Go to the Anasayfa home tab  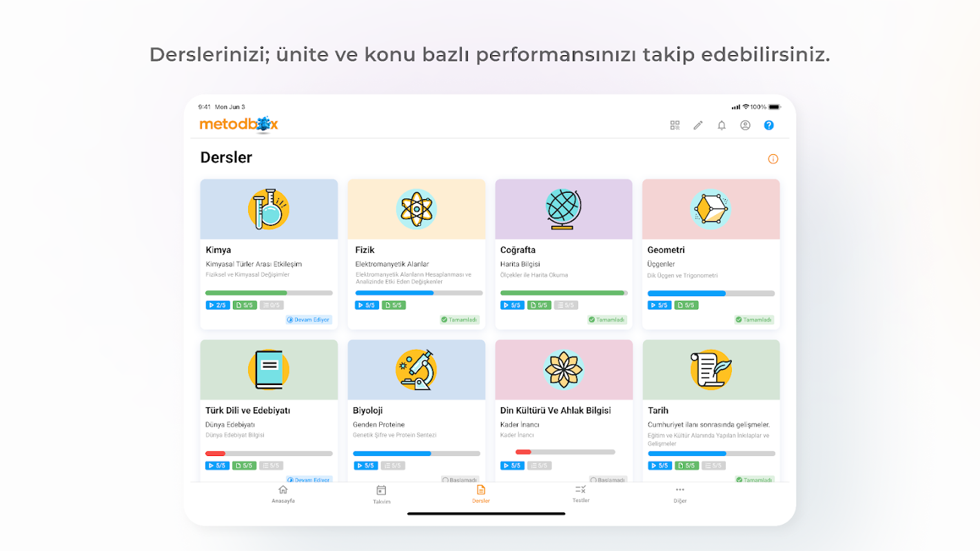(x=283, y=493)
